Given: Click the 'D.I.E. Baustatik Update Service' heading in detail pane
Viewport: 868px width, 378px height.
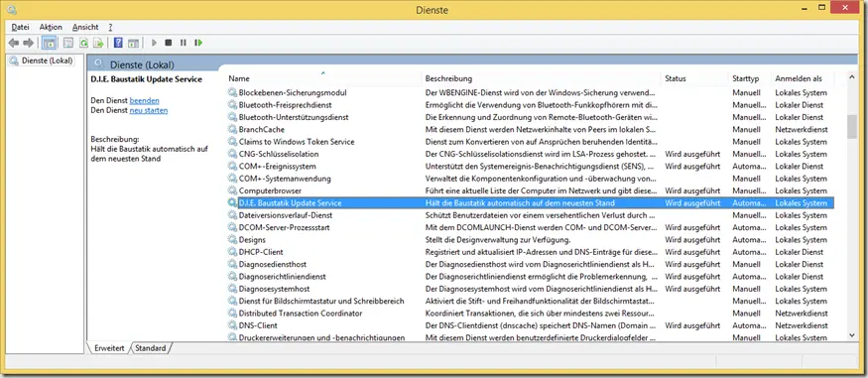Looking at the screenshot, I should [x=146, y=79].
